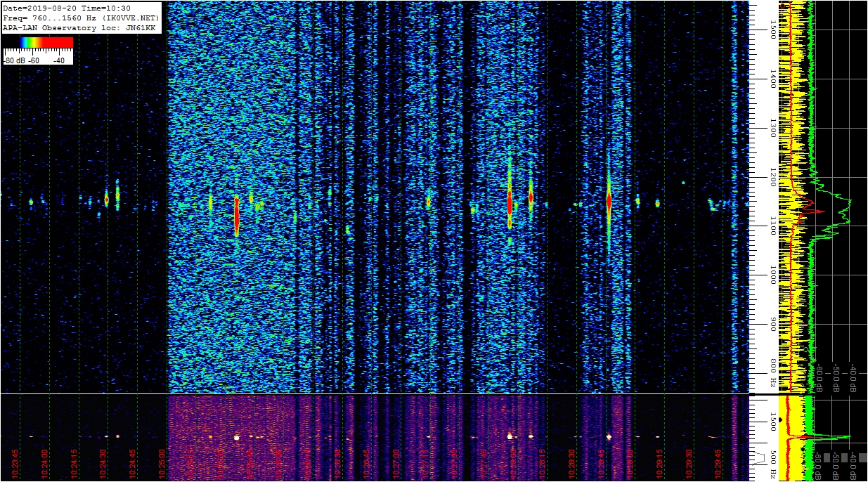
Task: Click the green peak in lower spectrum plot
Action: (833, 437)
